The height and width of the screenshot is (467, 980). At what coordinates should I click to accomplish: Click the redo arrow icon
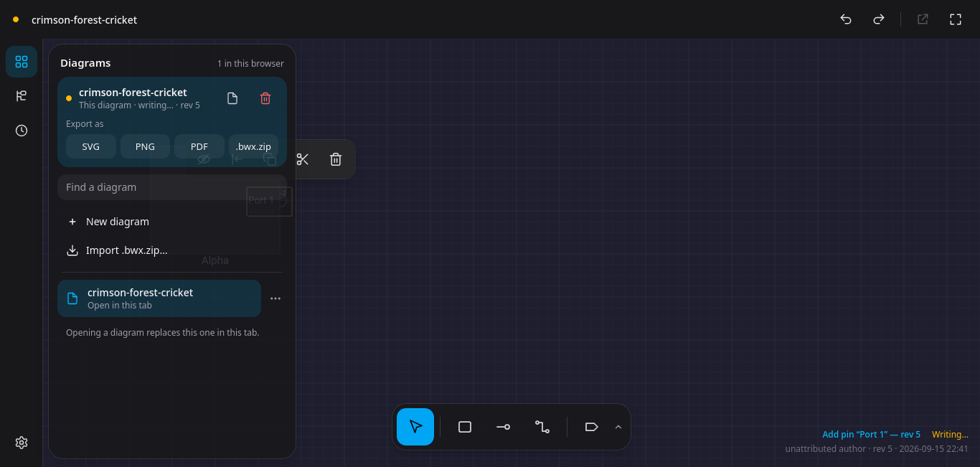878,19
